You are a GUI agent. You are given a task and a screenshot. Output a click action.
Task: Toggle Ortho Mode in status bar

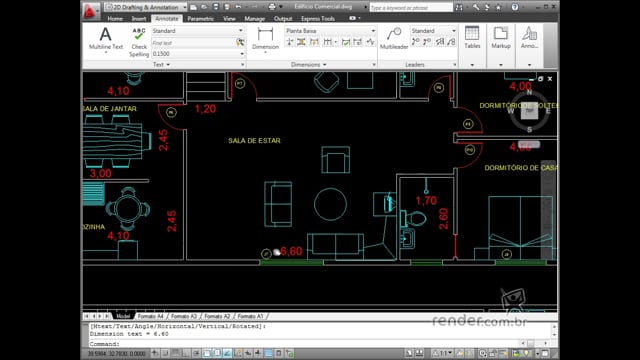tap(186, 353)
